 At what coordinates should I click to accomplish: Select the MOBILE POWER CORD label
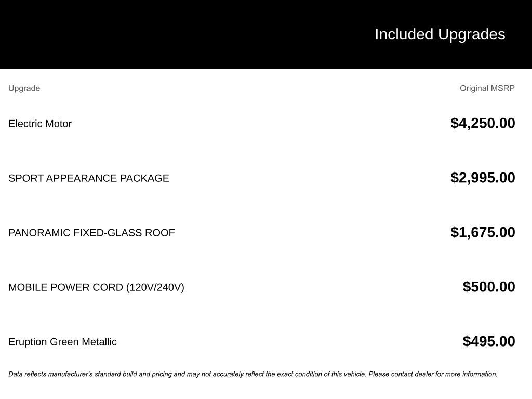click(66, 287)
